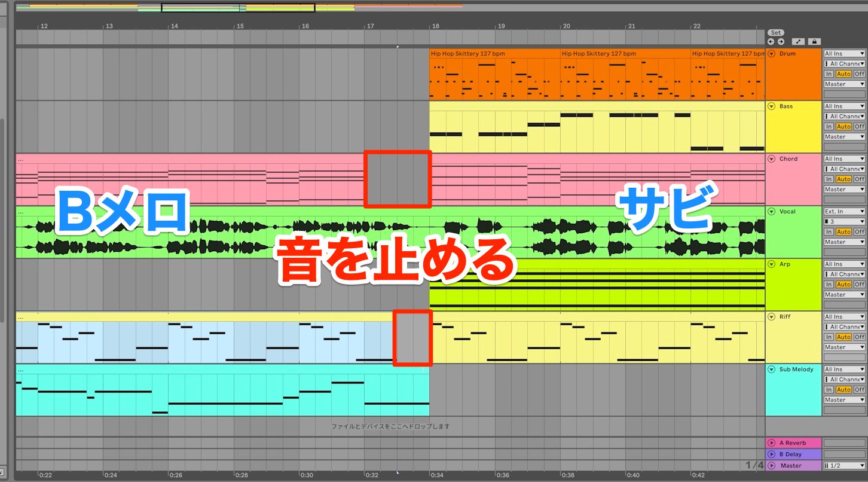
Task: Jump to the next locator arrow
Action: point(781,42)
